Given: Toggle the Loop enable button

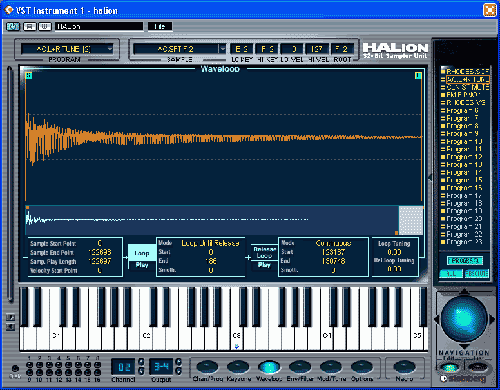Looking at the screenshot, I should click(142, 253).
